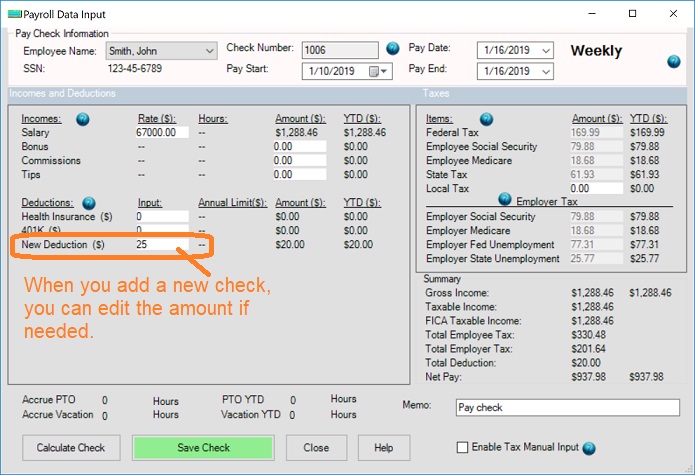Click the help icon next to Deductions
695x475 pixels.
[89, 202]
